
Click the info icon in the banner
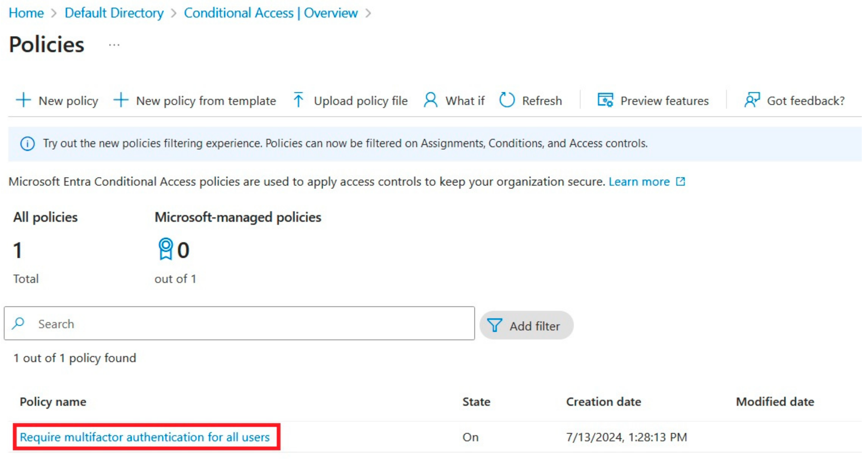tap(27, 144)
